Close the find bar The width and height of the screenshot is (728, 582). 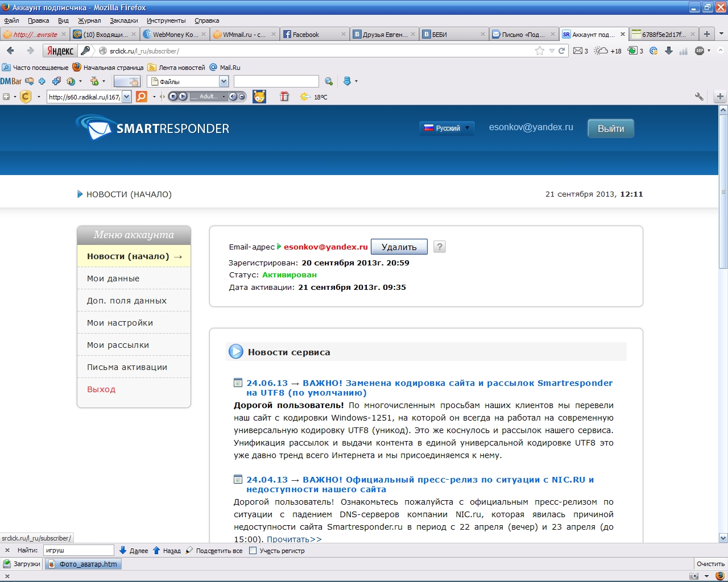tap(7, 550)
